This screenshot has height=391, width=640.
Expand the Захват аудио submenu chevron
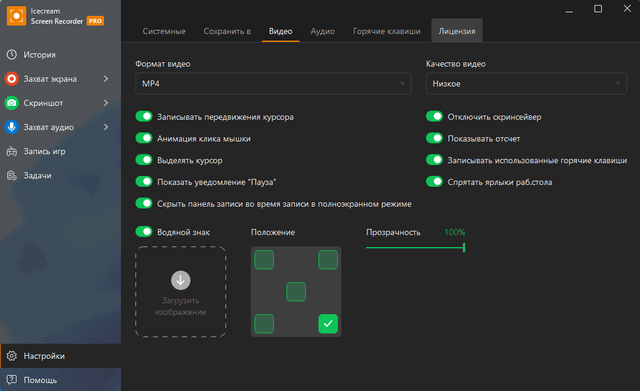(x=106, y=127)
